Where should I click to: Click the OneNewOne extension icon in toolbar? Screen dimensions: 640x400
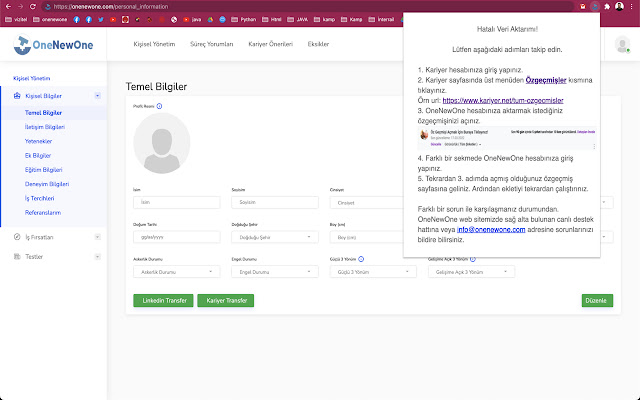pos(595,7)
